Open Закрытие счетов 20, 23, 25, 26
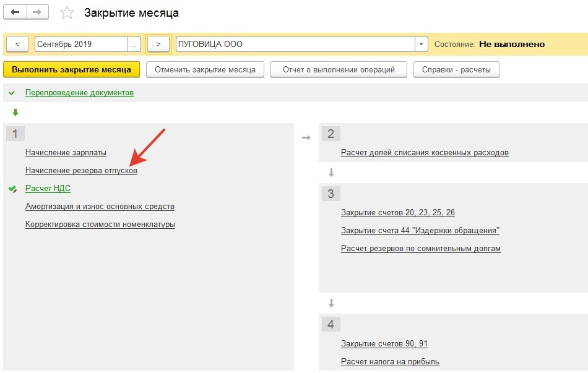The width and height of the screenshot is (588, 373). [398, 213]
